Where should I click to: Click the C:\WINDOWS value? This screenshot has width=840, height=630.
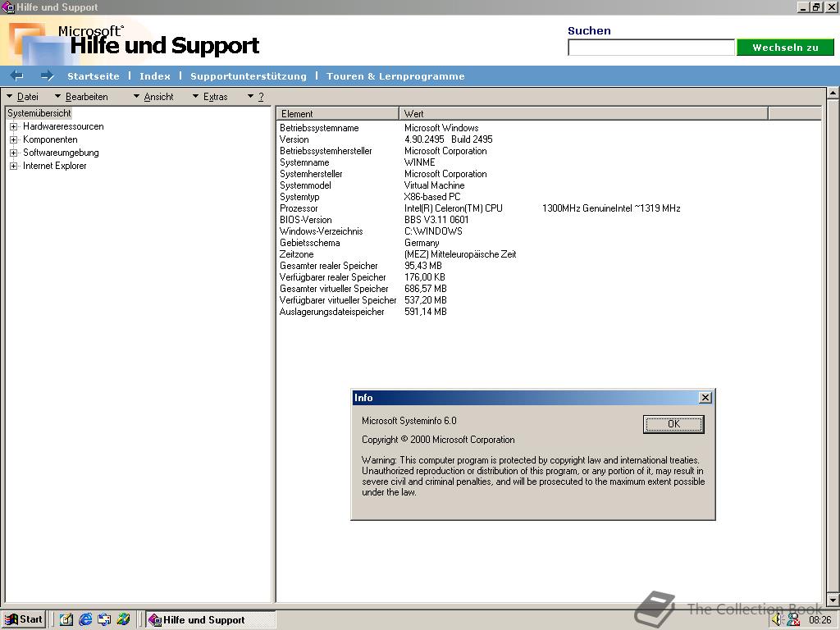(433, 231)
